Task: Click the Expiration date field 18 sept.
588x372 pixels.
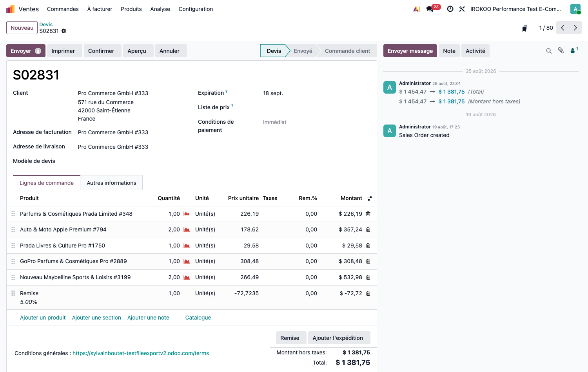Action: [273, 93]
